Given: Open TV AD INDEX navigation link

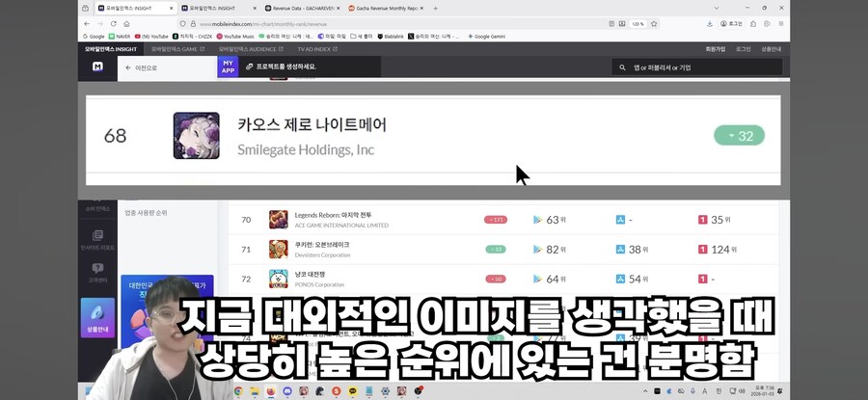Looking at the screenshot, I should pyautogui.click(x=317, y=49).
